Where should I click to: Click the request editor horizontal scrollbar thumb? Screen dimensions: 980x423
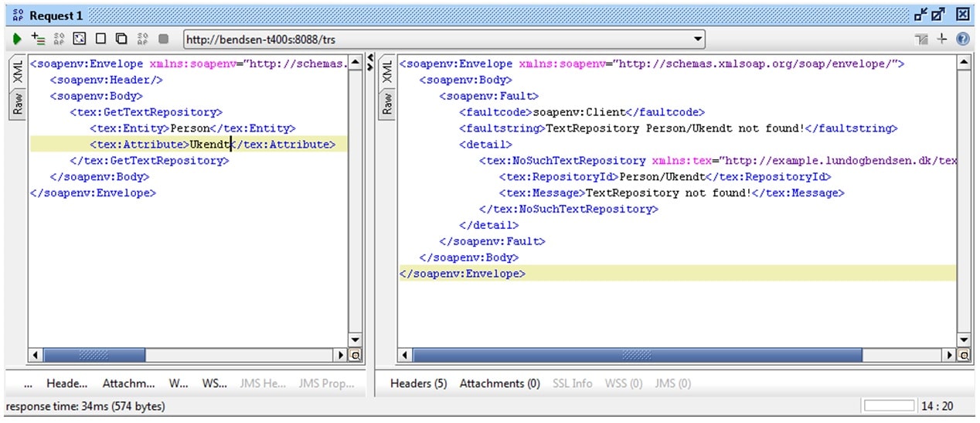(94, 355)
